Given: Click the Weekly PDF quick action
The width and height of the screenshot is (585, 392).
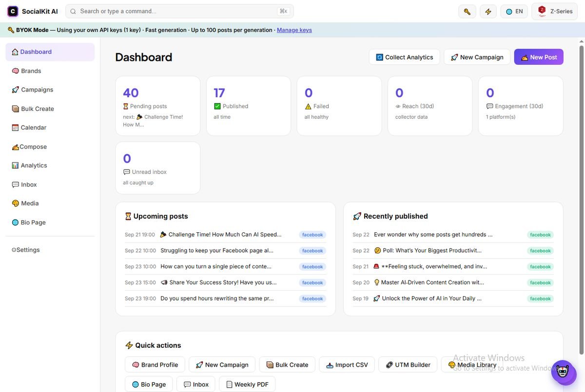Looking at the screenshot, I should [247, 384].
